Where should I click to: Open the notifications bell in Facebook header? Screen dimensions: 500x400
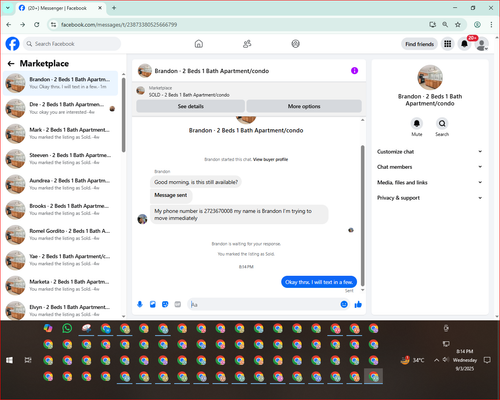(x=464, y=44)
